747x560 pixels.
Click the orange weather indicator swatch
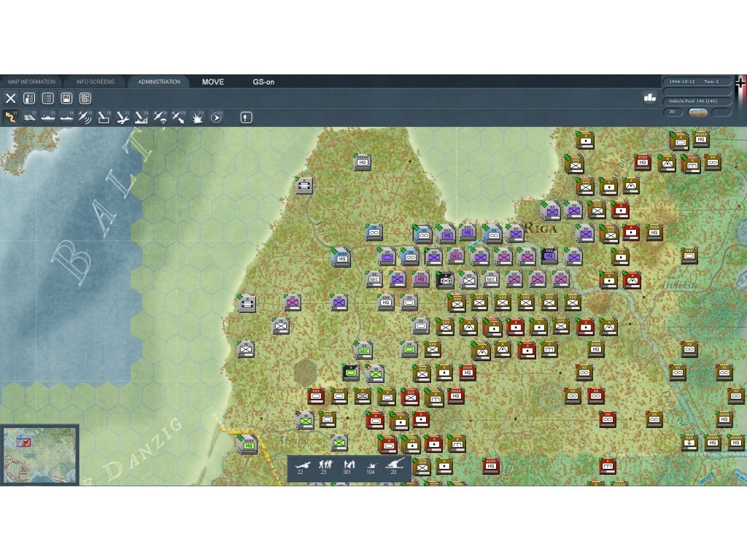[x=698, y=112]
